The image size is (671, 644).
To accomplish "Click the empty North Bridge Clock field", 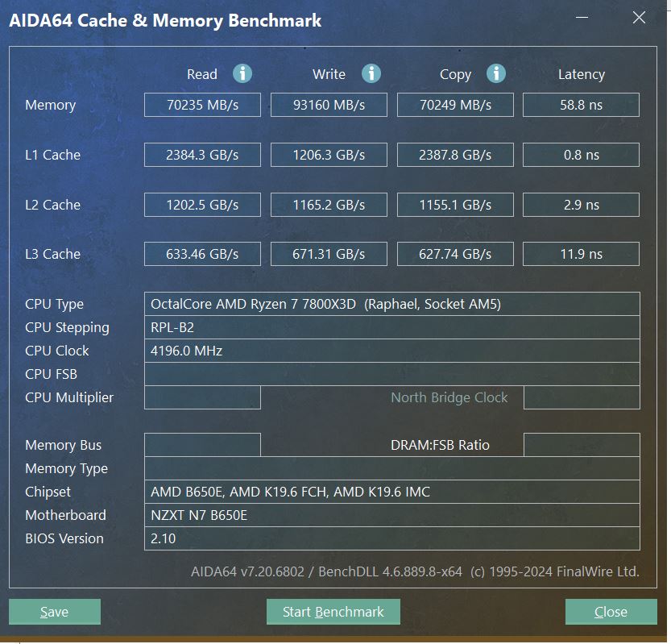I will click(582, 397).
